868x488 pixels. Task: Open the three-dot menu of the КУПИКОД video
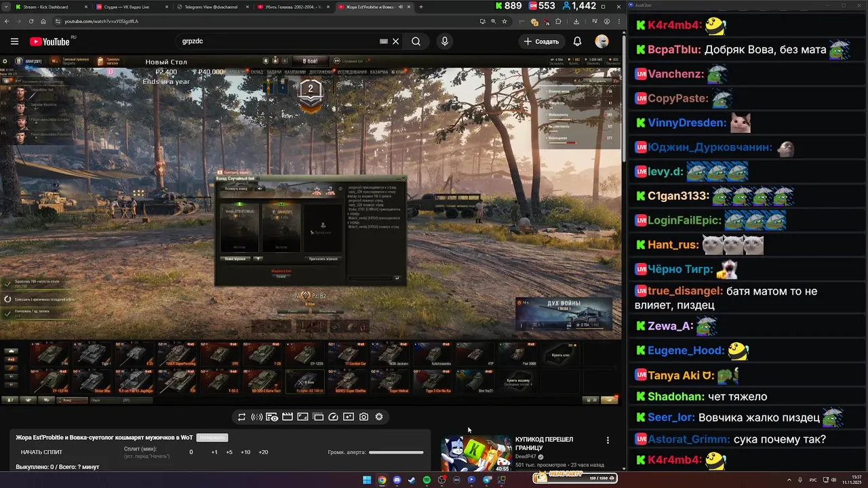pos(608,441)
